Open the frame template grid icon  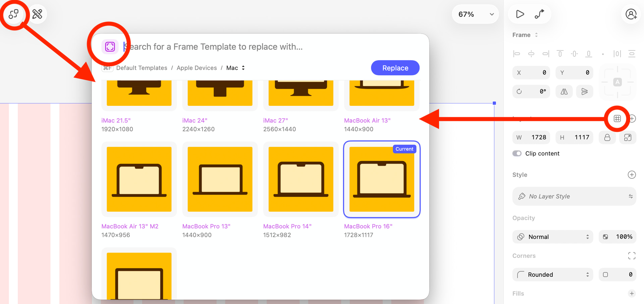(617, 119)
